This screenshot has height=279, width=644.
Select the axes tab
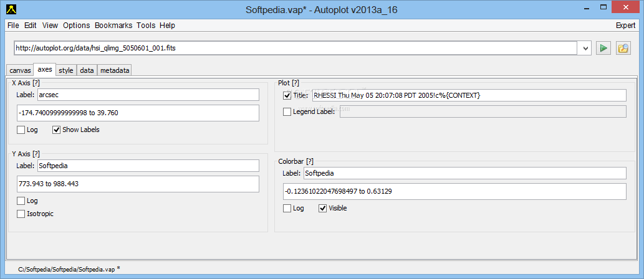tap(44, 69)
